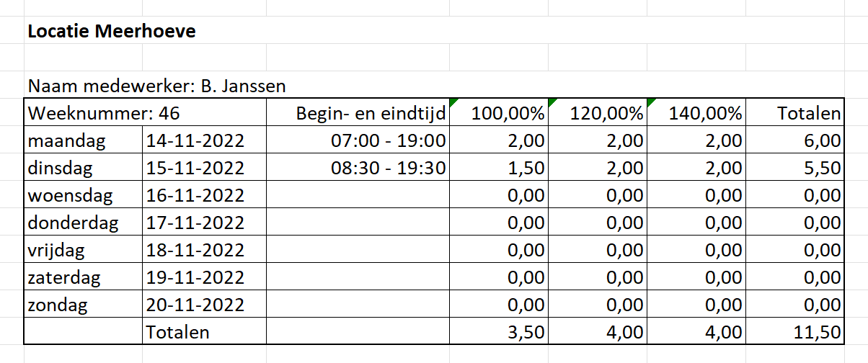This screenshot has width=868, height=363.
Task: Click the 08:30 - 19:30 time cell
Action: point(388,168)
